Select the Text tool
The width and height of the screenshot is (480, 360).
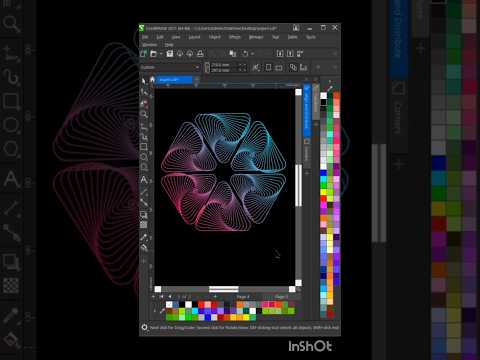[x=144, y=180]
